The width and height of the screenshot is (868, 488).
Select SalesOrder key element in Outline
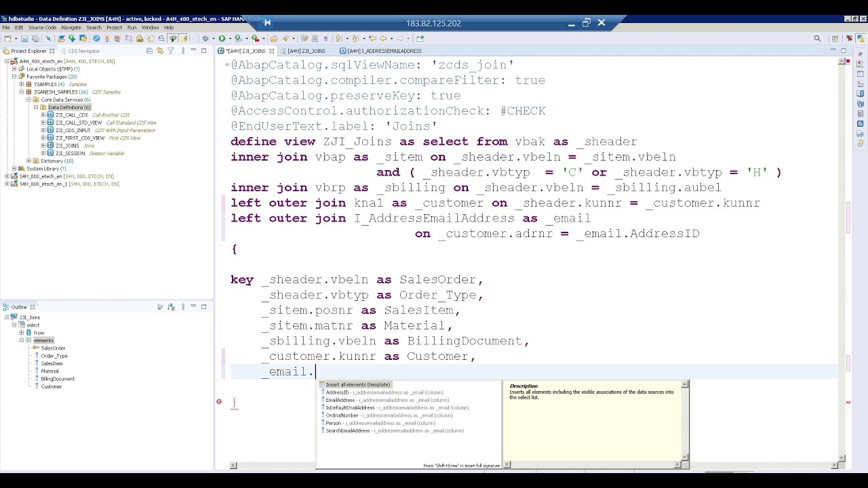coord(53,348)
